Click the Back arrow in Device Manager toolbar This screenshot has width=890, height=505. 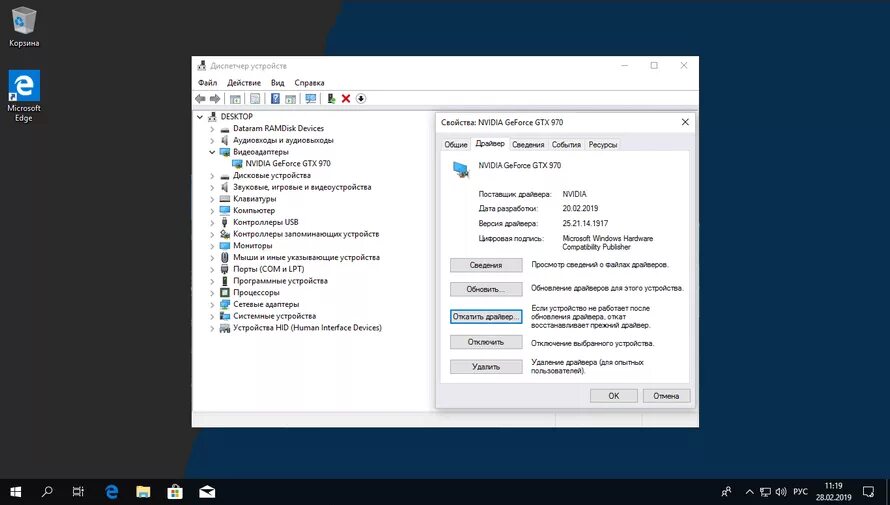(200, 99)
